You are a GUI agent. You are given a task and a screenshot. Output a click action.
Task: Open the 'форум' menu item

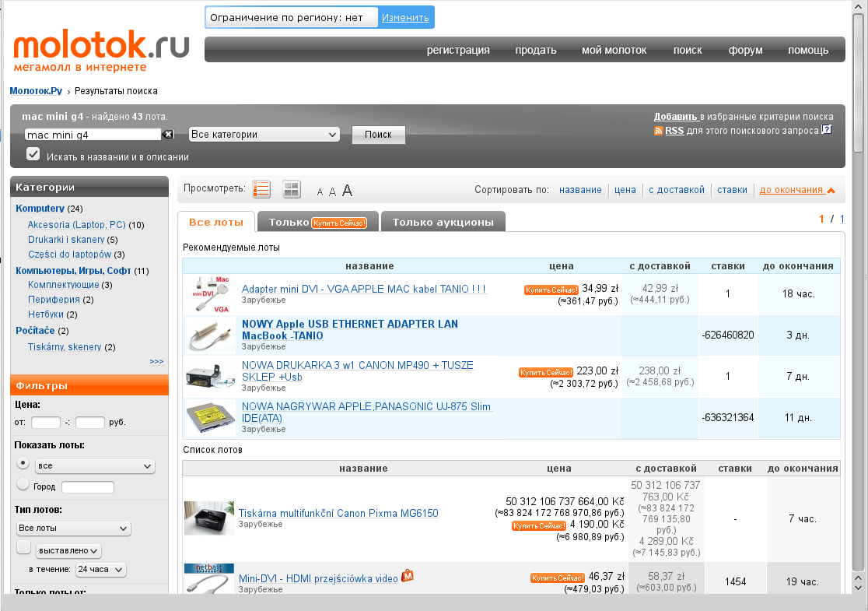click(745, 50)
